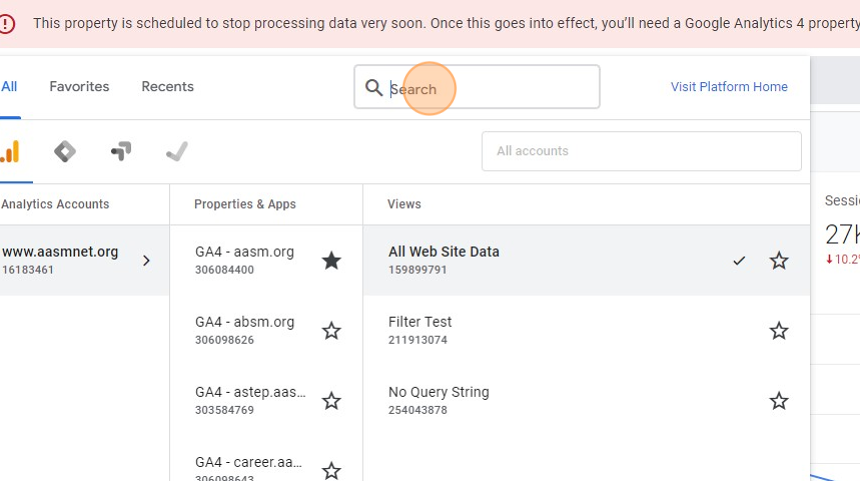Switch to the Recents tab
The width and height of the screenshot is (860, 481).
(x=167, y=87)
